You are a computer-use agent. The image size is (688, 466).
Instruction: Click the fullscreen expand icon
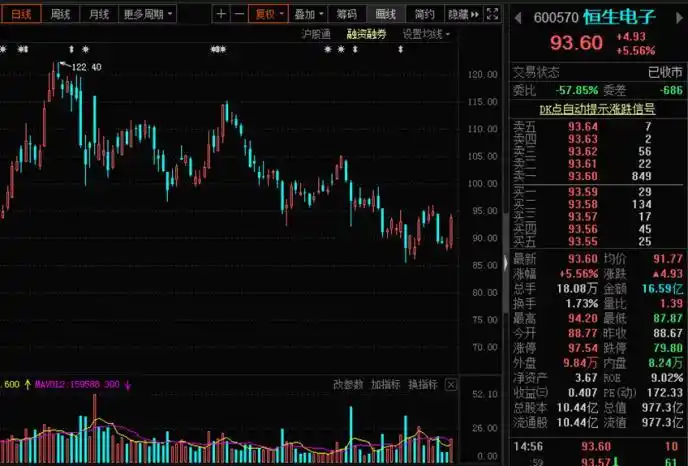[493, 14]
